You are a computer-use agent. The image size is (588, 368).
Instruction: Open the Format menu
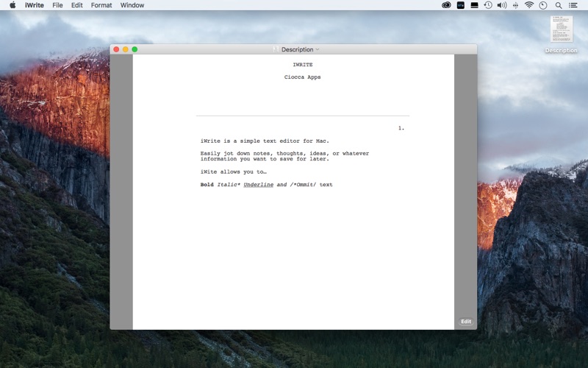101,5
